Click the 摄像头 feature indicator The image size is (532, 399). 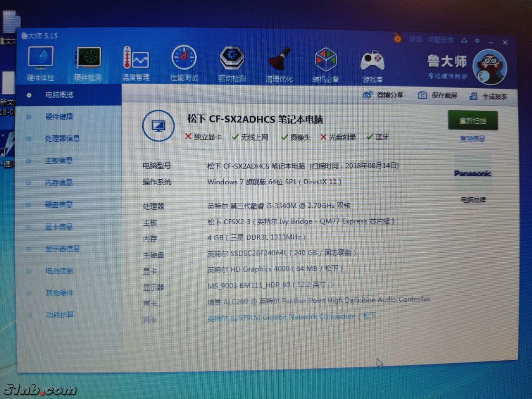[296, 137]
